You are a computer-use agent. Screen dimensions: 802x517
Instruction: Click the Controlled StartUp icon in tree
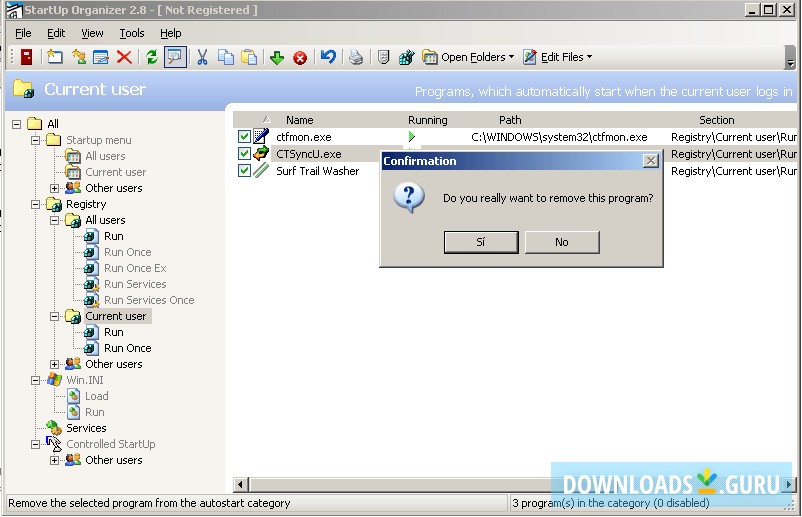(x=54, y=444)
